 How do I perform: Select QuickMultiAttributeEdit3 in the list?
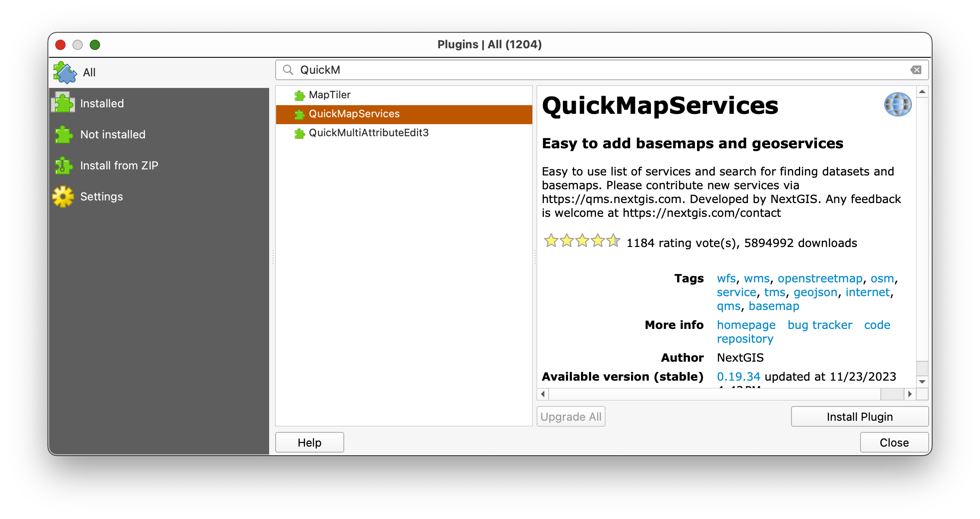pos(404,133)
